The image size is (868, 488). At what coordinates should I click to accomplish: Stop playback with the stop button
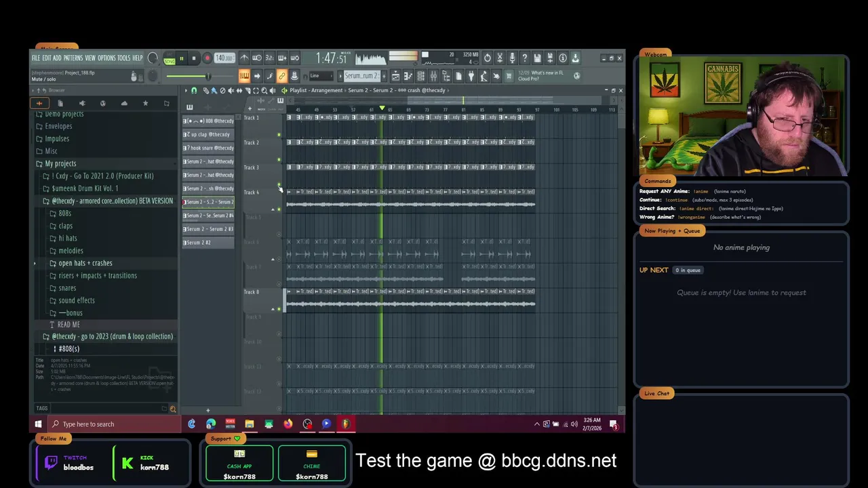pyautogui.click(x=194, y=58)
